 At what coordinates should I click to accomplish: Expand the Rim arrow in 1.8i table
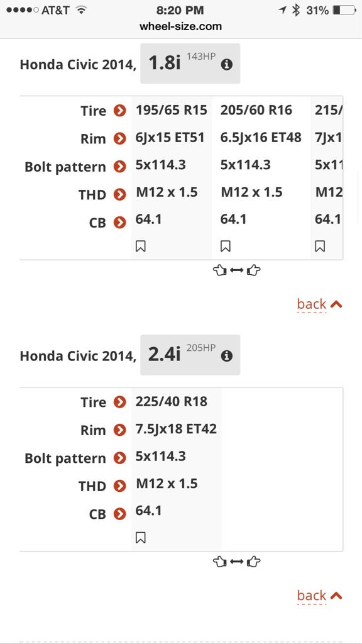coord(119,139)
